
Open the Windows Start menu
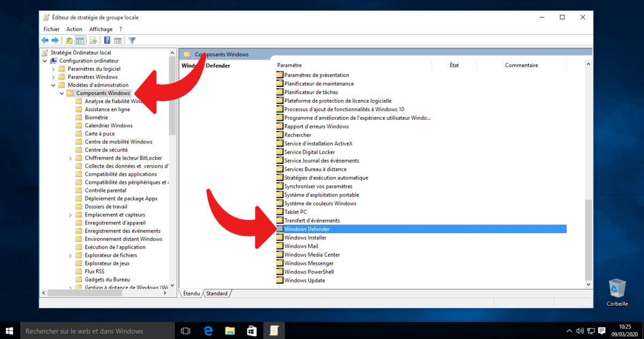(x=10, y=331)
